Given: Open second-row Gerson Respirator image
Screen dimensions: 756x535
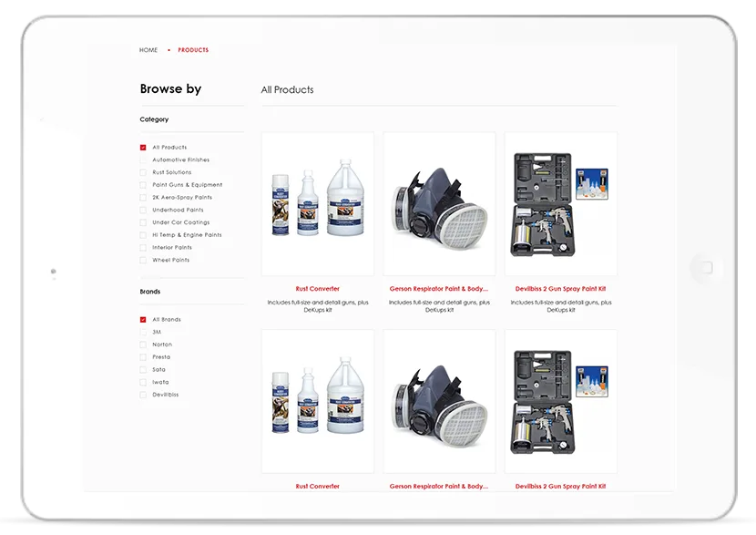Looking at the screenshot, I should coord(439,401).
